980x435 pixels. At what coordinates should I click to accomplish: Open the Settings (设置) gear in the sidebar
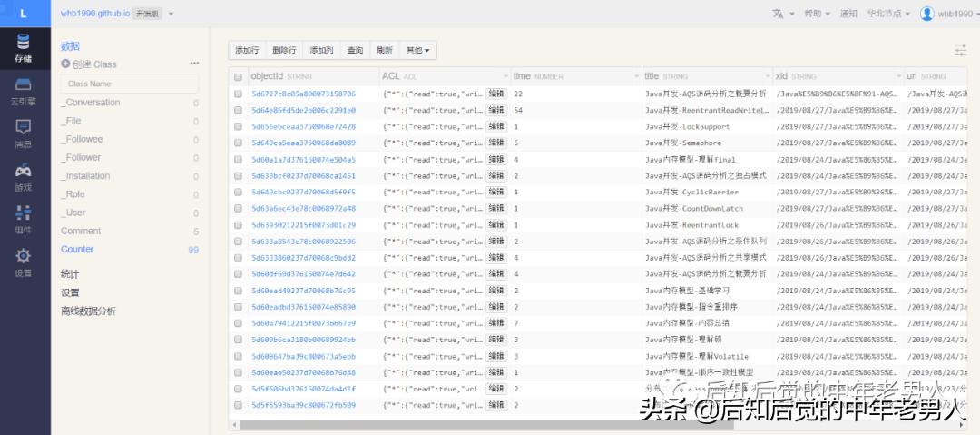tap(23, 262)
